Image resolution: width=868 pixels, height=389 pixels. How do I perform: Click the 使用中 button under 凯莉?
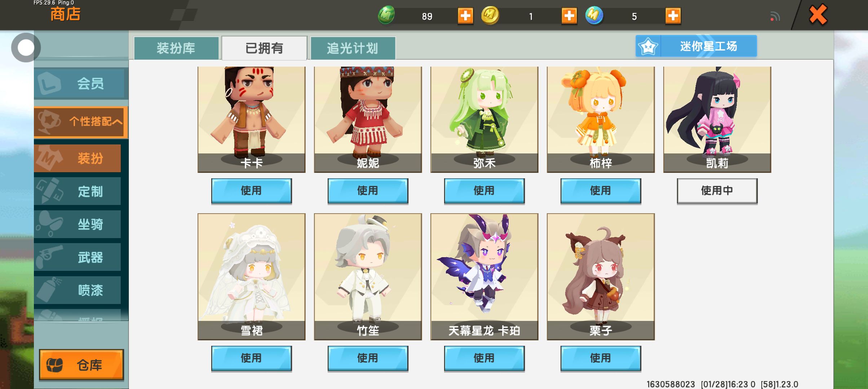pyautogui.click(x=717, y=191)
